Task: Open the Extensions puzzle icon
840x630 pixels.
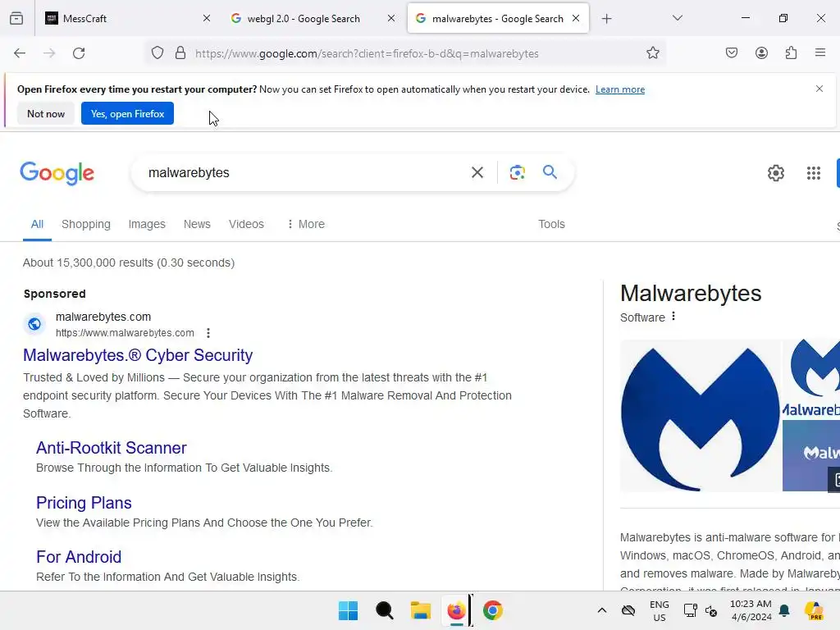Action: click(792, 53)
